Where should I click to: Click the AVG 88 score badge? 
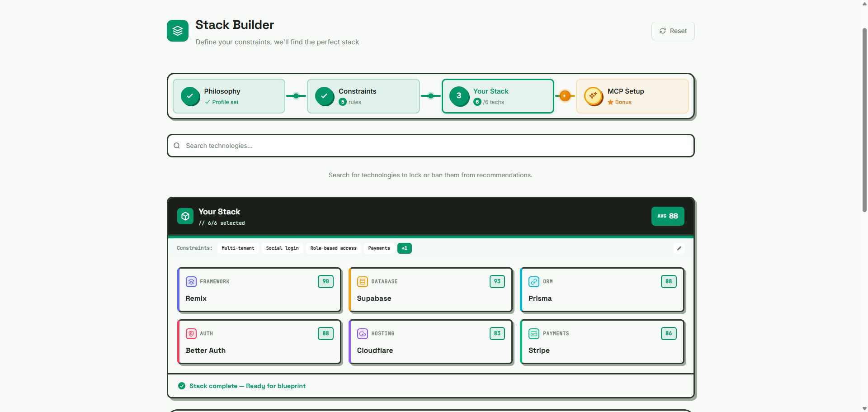coord(668,216)
